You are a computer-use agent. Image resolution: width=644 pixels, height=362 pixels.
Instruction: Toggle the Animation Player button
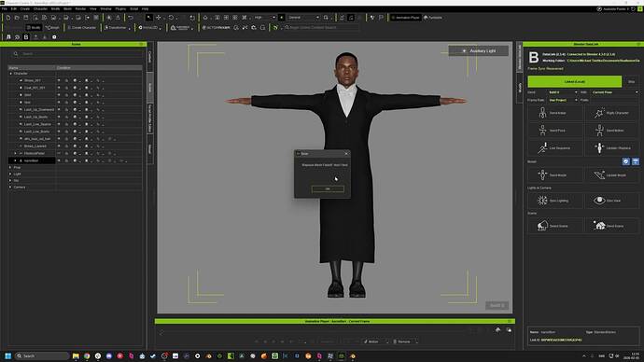(405, 18)
